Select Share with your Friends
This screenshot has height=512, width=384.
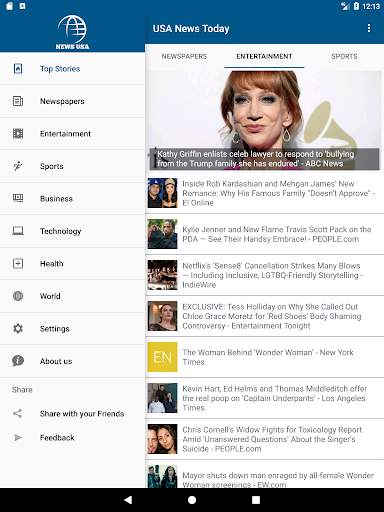[x=82, y=414]
